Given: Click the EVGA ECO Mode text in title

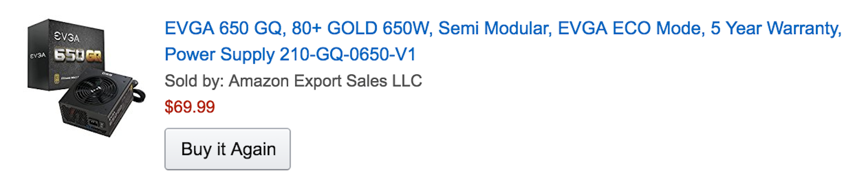Looking at the screenshot, I should click(x=631, y=28).
